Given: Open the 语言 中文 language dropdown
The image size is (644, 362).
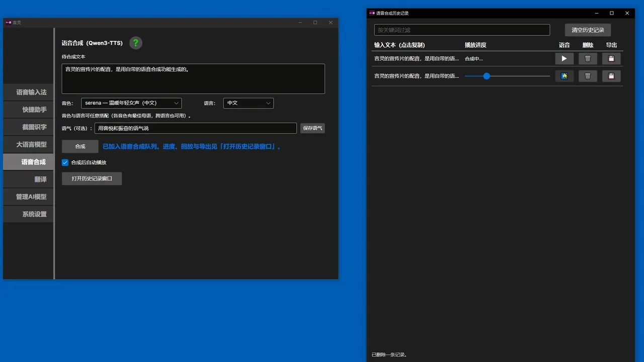Looking at the screenshot, I should [249, 103].
